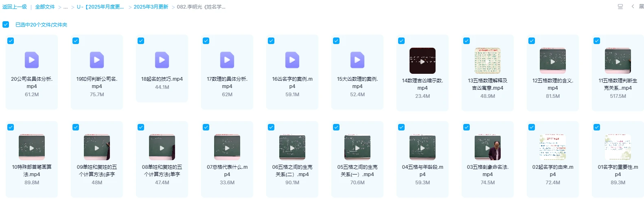Open the video icon for 20公司名具体分析.mp4
Viewport: 644px width, 212px height.
click(x=32, y=60)
